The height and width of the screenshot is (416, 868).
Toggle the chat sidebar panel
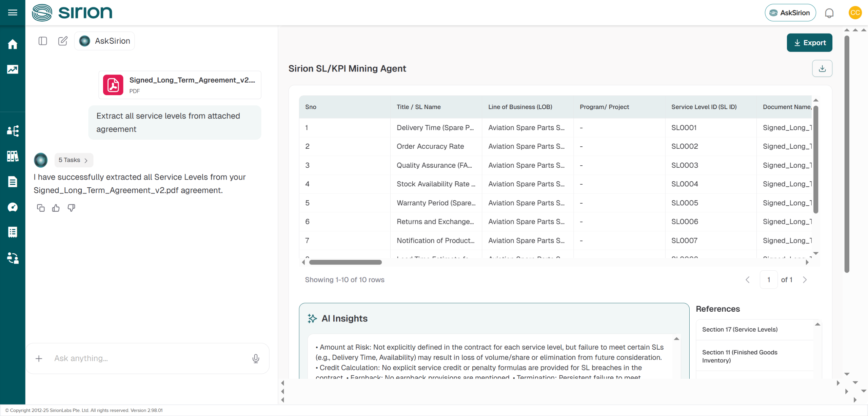(x=43, y=41)
